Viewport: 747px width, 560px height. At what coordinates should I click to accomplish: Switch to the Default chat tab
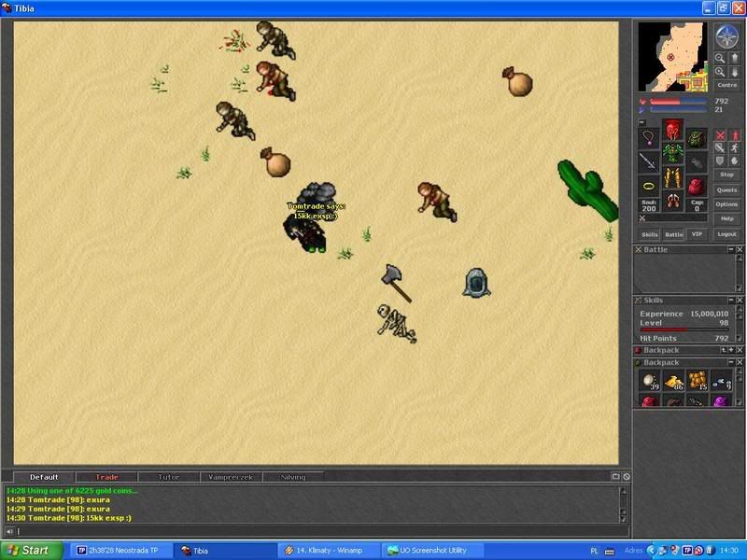tap(44, 477)
